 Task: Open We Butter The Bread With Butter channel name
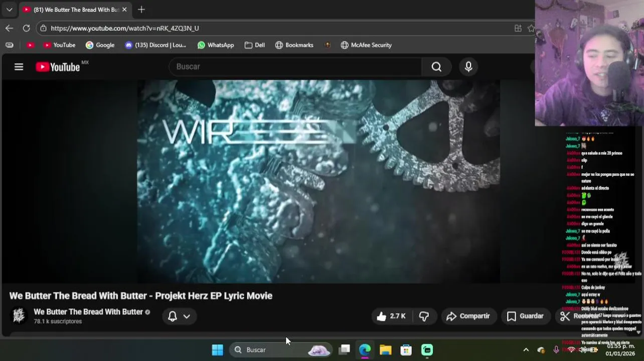coord(88,312)
